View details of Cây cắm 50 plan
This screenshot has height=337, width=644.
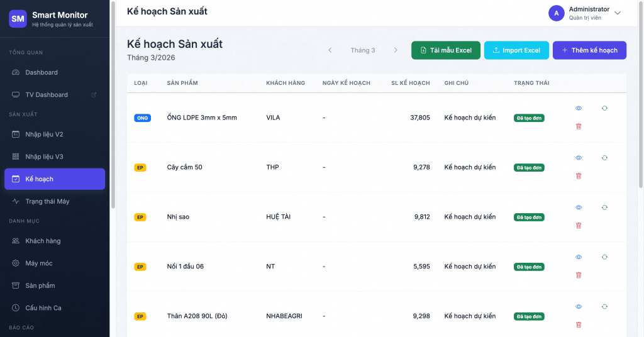click(x=579, y=158)
